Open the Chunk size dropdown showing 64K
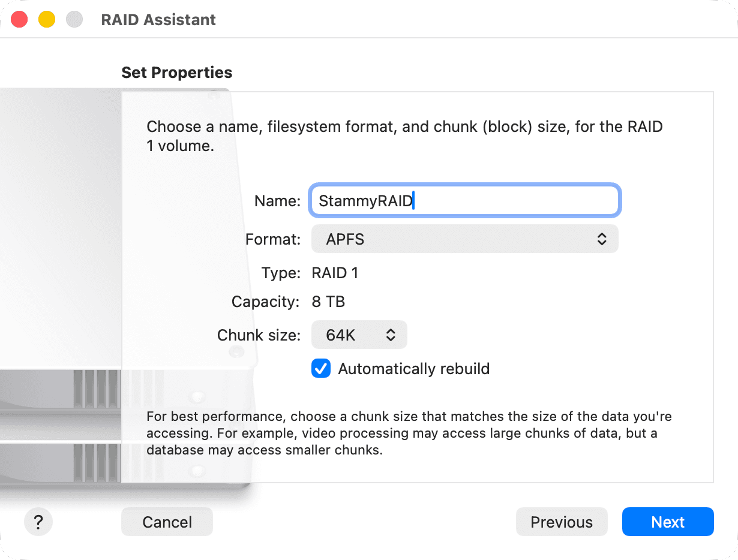This screenshot has width=738, height=560. click(x=359, y=335)
